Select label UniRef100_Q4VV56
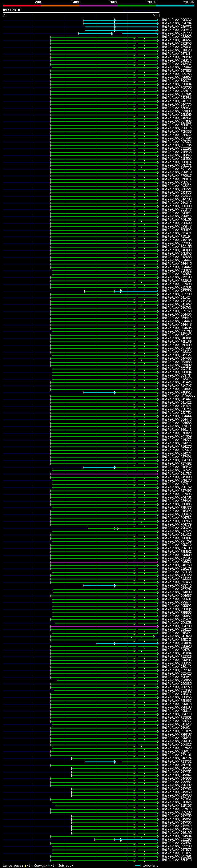Screen dimensions: 197x868 (177, 768)
